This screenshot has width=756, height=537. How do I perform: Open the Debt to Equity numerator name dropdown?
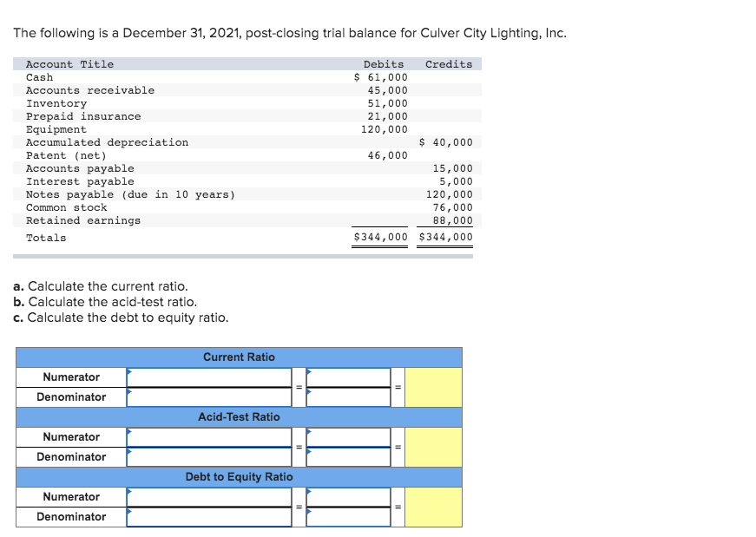click(209, 496)
